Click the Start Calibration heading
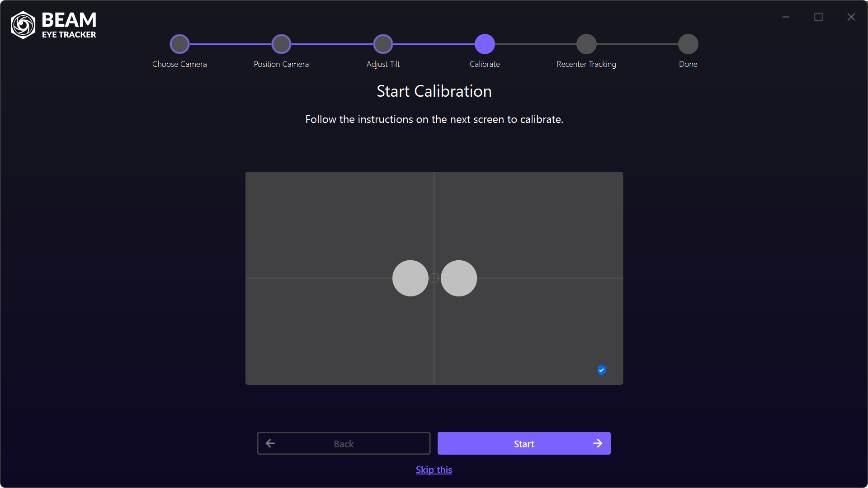The width and height of the screenshot is (868, 488). 434,91
